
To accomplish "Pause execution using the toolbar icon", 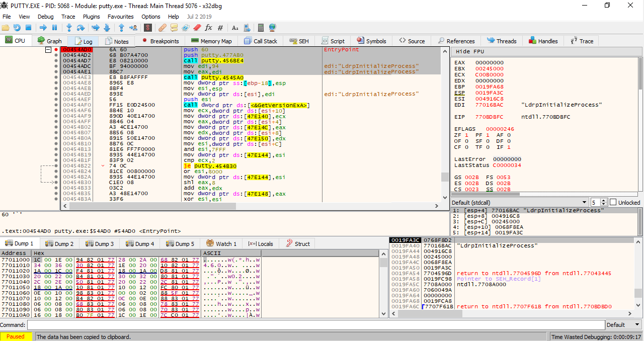I will tap(54, 28).
